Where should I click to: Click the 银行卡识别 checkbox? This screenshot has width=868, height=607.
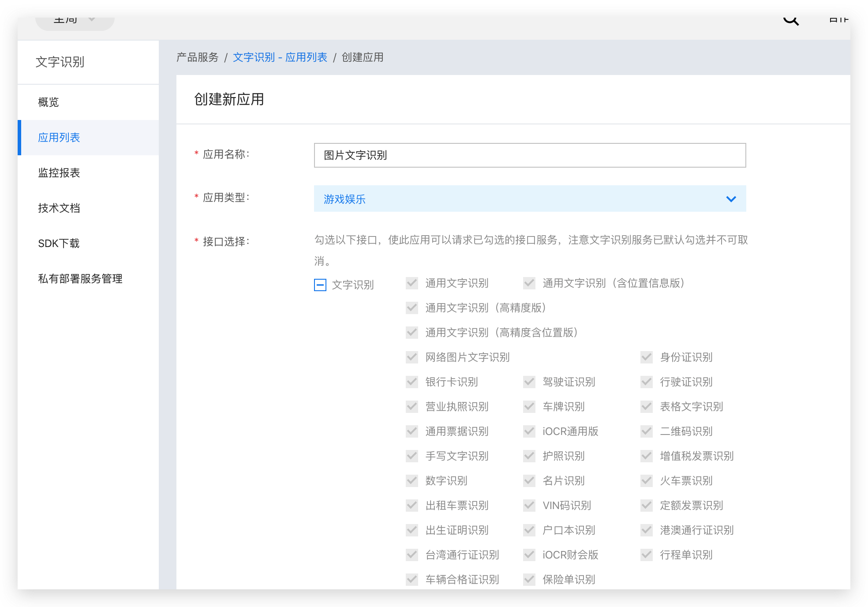tap(412, 382)
